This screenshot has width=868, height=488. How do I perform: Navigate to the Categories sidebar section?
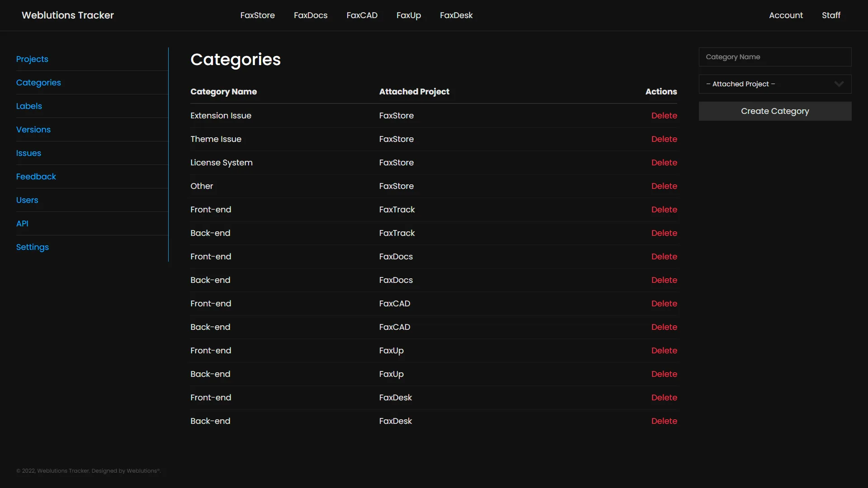(x=38, y=83)
